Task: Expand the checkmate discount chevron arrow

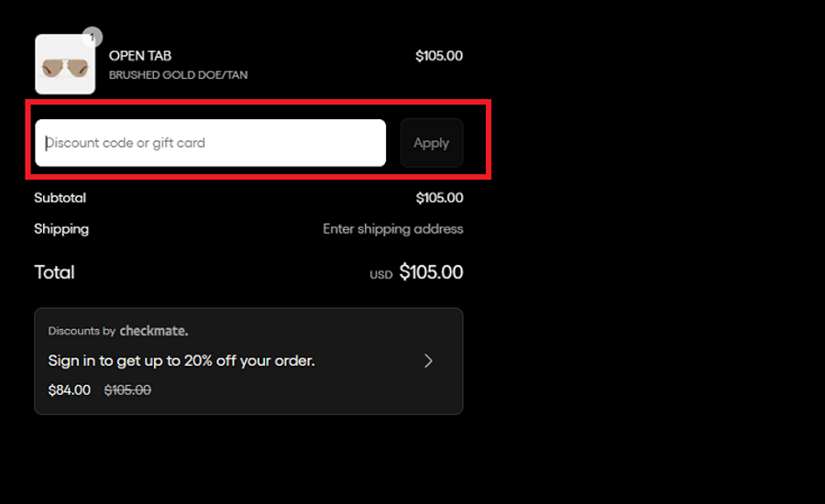Action: point(428,361)
